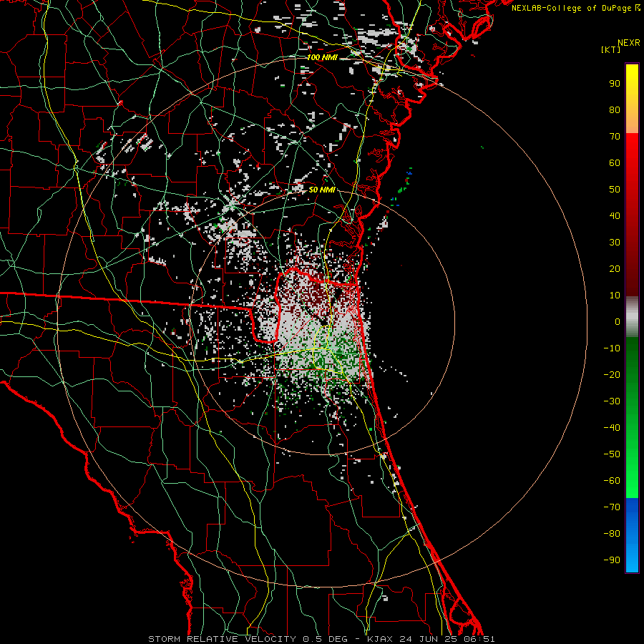Click the Storm Relative Velocity caption text
This screenshot has width=644, height=644.
pos(321,639)
